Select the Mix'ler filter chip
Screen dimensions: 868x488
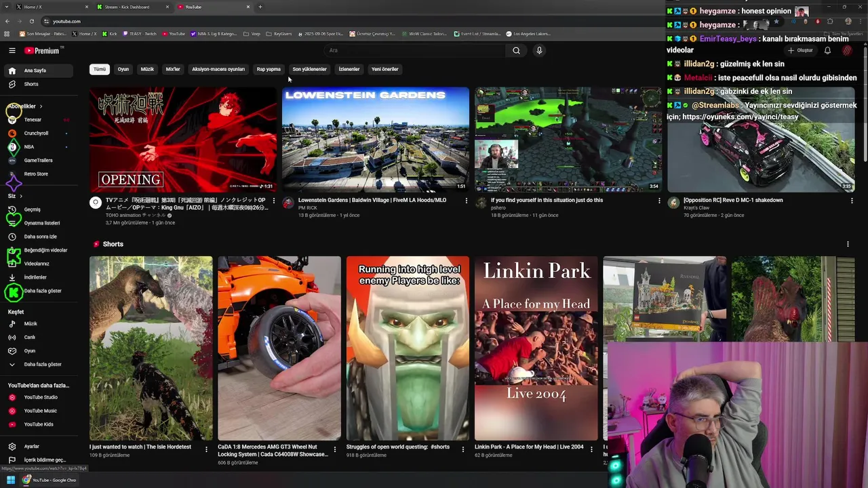click(173, 69)
